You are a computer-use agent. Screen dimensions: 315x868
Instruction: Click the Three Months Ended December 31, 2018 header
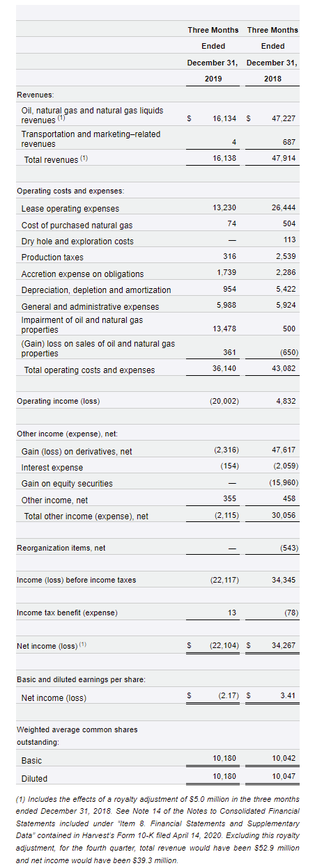click(272, 54)
